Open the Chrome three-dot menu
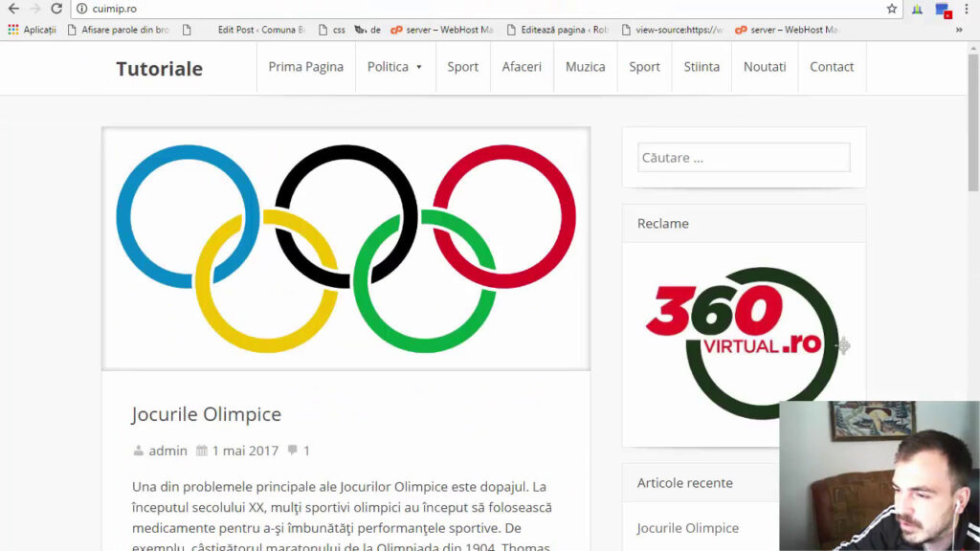Image resolution: width=980 pixels, height=551 pixels. click(x=967, y=9)
